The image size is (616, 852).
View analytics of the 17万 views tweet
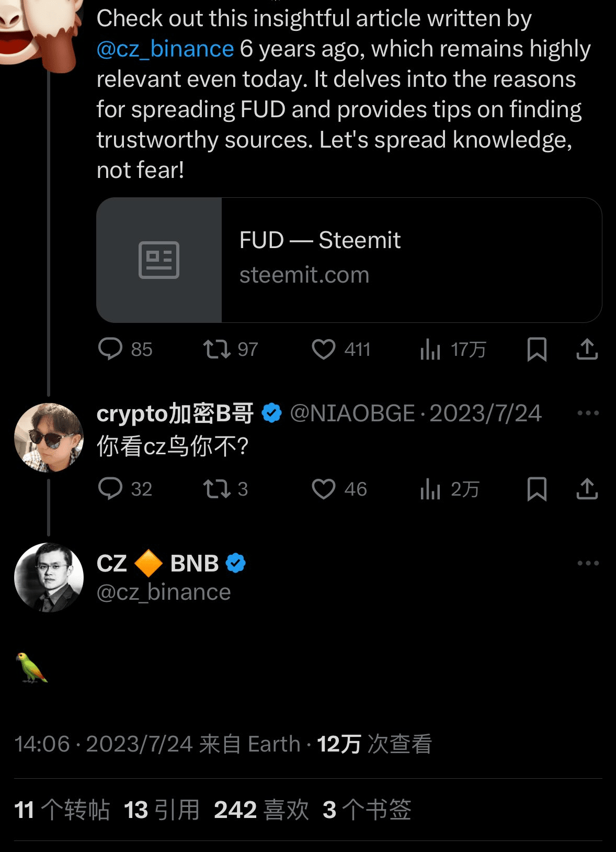430,349
